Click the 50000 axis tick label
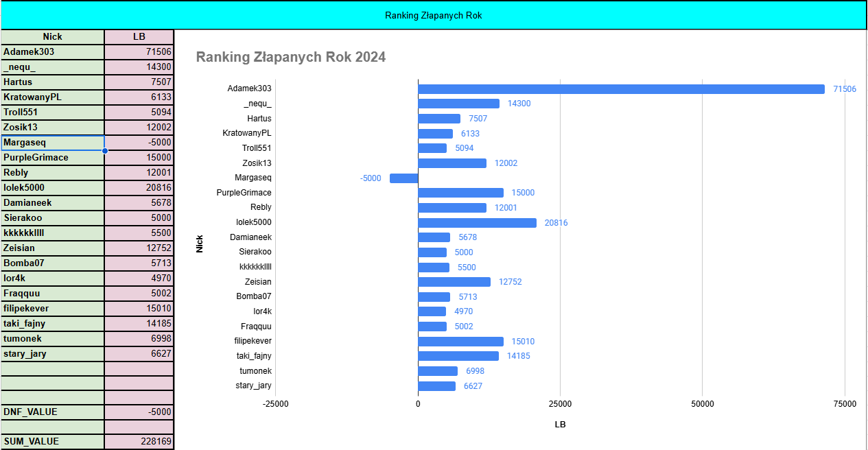Viewport: 868px width, 450px height. 702,404
